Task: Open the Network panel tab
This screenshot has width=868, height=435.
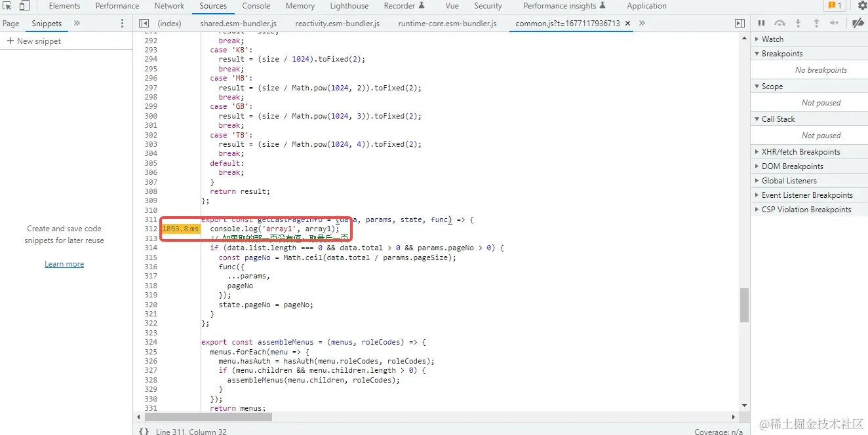Action: (169, 6)
